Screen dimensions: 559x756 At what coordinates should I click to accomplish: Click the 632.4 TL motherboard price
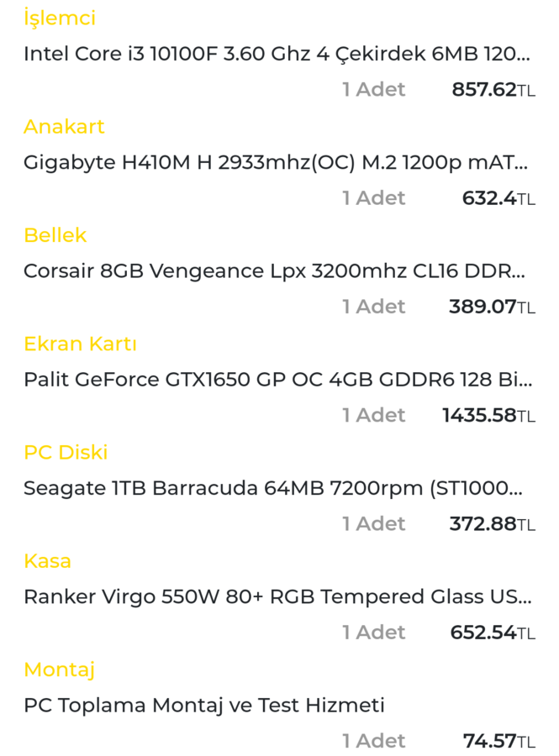click(498, 198)
